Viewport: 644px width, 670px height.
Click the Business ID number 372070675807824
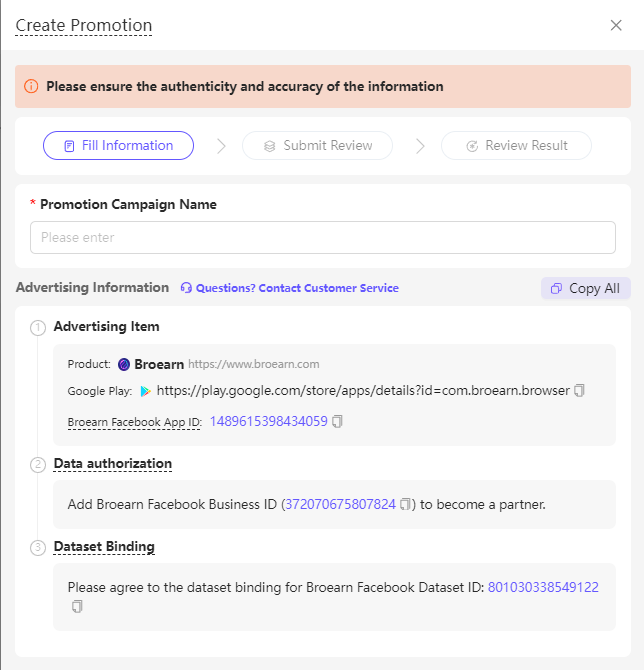click(x=340, y=505)
